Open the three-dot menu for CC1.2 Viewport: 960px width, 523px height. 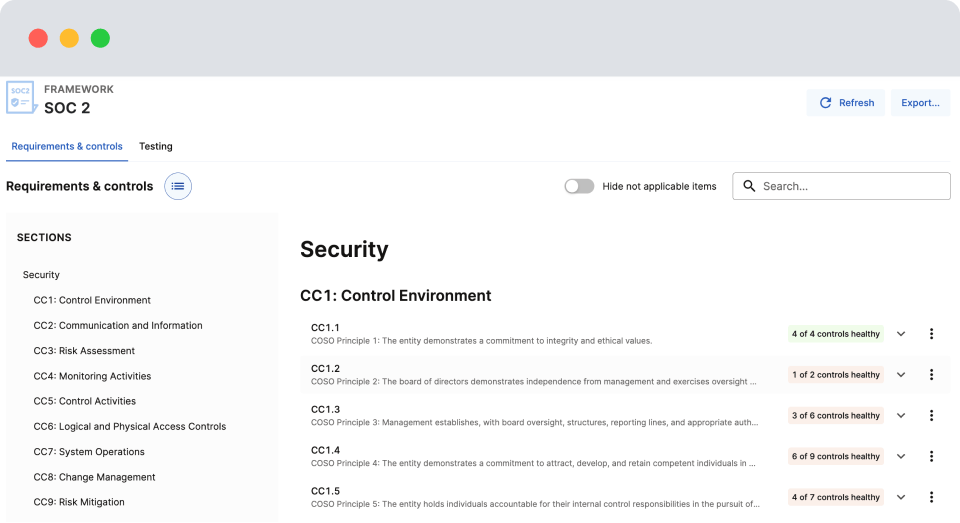931,375
